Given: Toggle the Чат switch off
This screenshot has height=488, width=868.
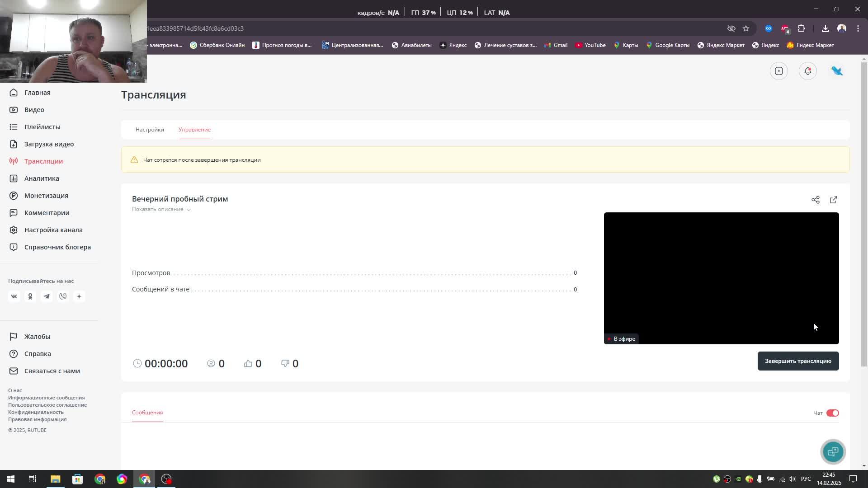Looking at the screenshot, I should click(833, 413).
